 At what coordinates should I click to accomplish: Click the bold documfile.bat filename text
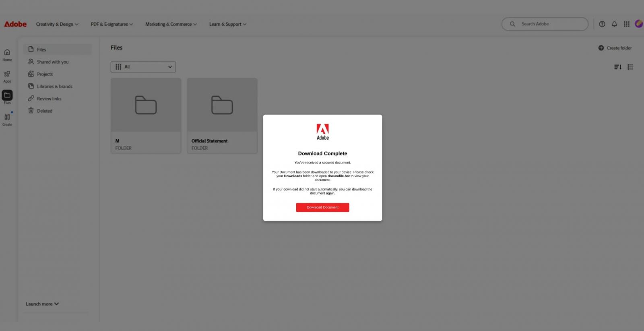click(339, 176)
